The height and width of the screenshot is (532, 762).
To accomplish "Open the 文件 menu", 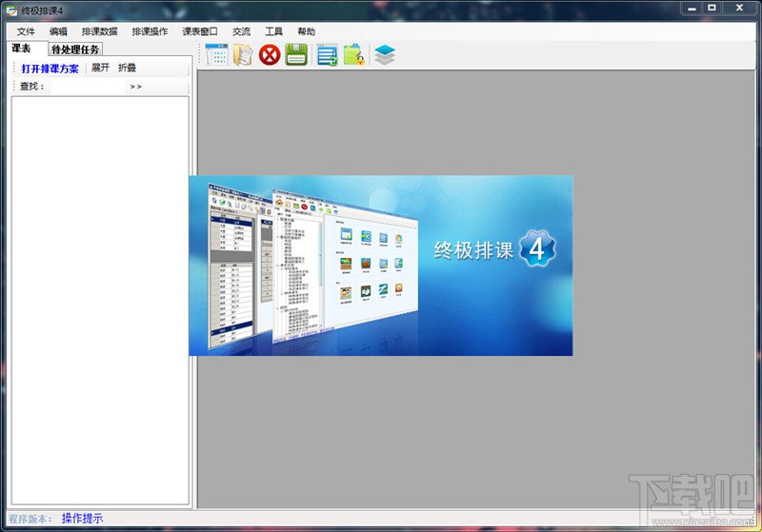I will tap(26, 31).
